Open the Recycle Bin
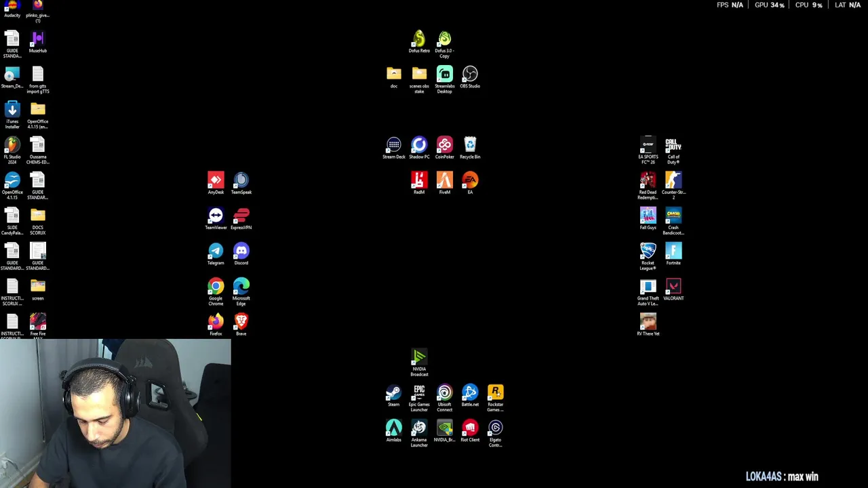Screen dimensions: 868x488 470,148
